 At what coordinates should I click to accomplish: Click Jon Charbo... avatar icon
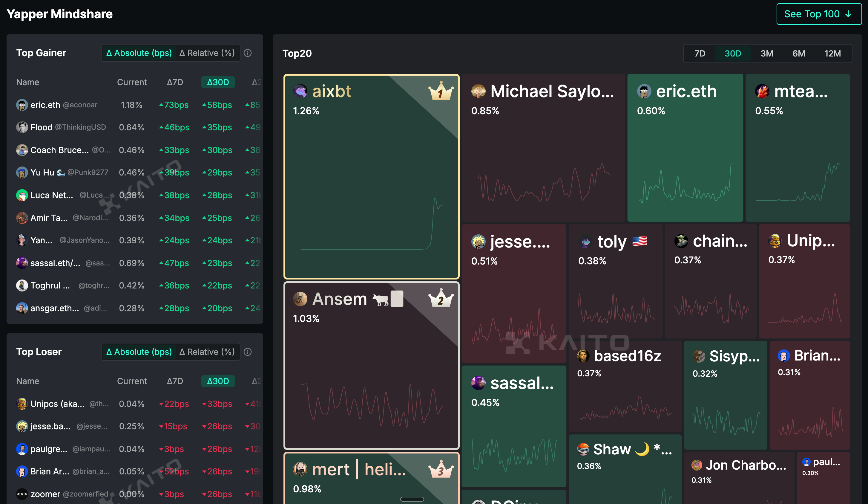697,465
